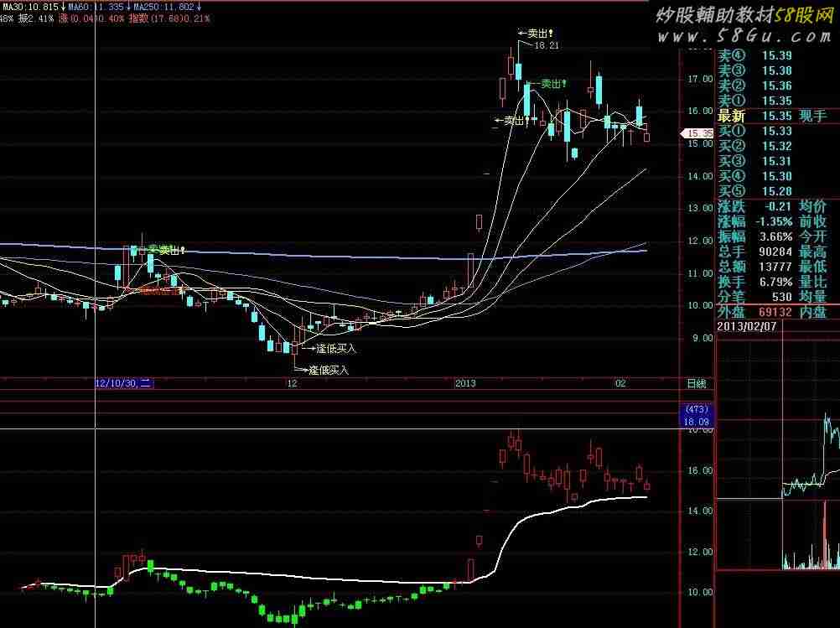Viewport: 840px width, 628px height.
Task: Select the 买② 15.32 bid row
Action: (x=754, y=146)
